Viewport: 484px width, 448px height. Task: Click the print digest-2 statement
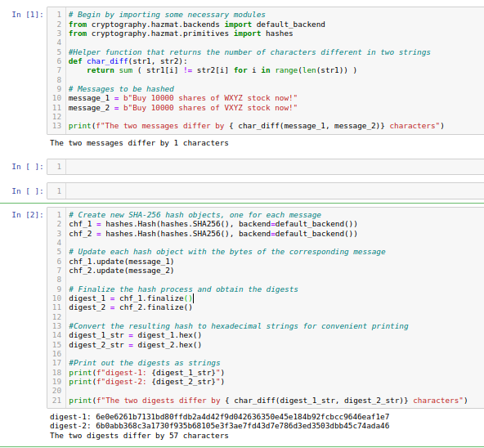(146, 382)
